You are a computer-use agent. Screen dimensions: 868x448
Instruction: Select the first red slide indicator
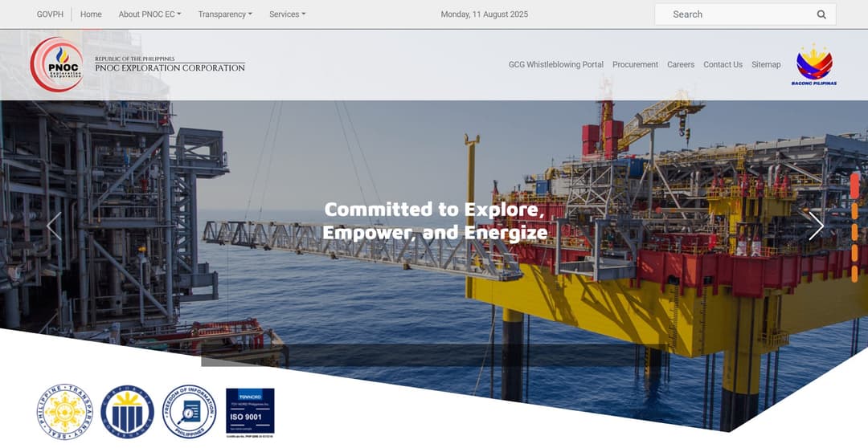click(x=854, y=185)
